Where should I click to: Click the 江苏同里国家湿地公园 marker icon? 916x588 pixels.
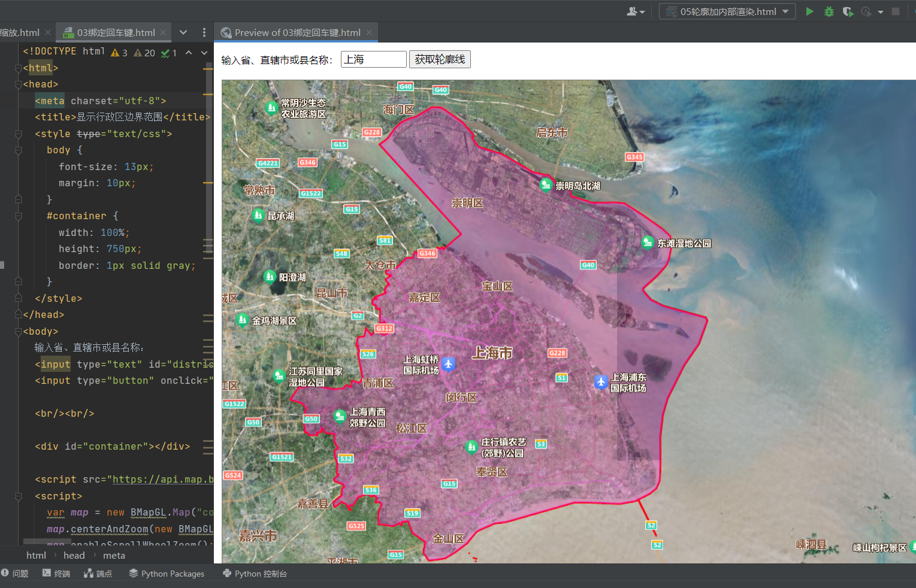pyautogui.click(x=279, y=375)
